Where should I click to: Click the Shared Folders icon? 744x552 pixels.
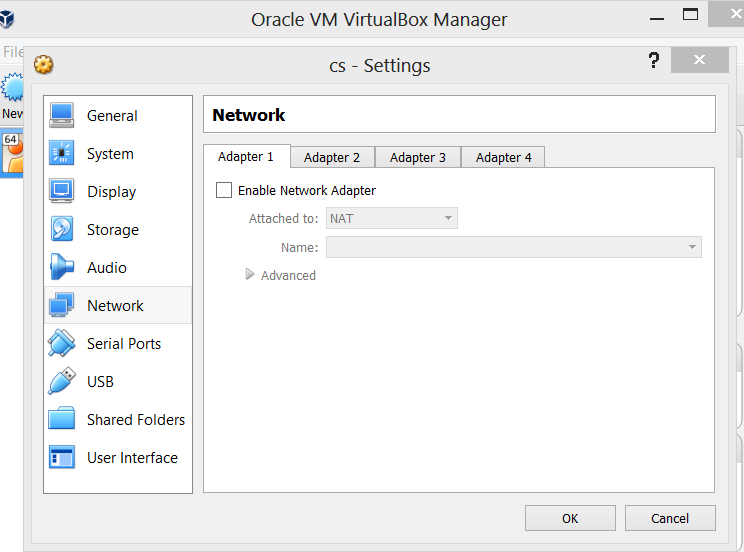pos(62,419)
